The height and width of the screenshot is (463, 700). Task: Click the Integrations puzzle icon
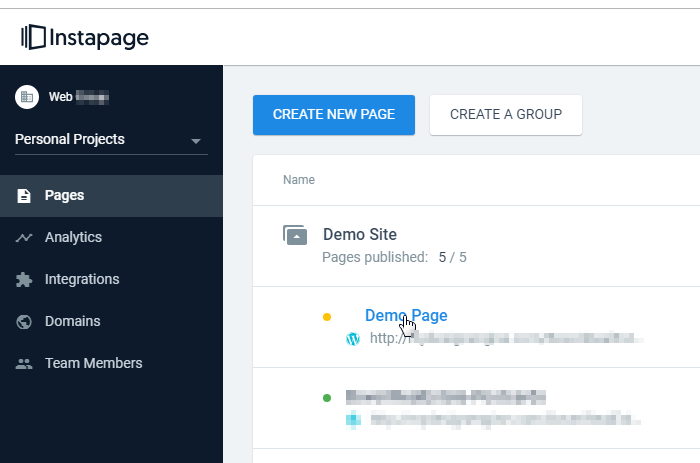click(24, 279)
